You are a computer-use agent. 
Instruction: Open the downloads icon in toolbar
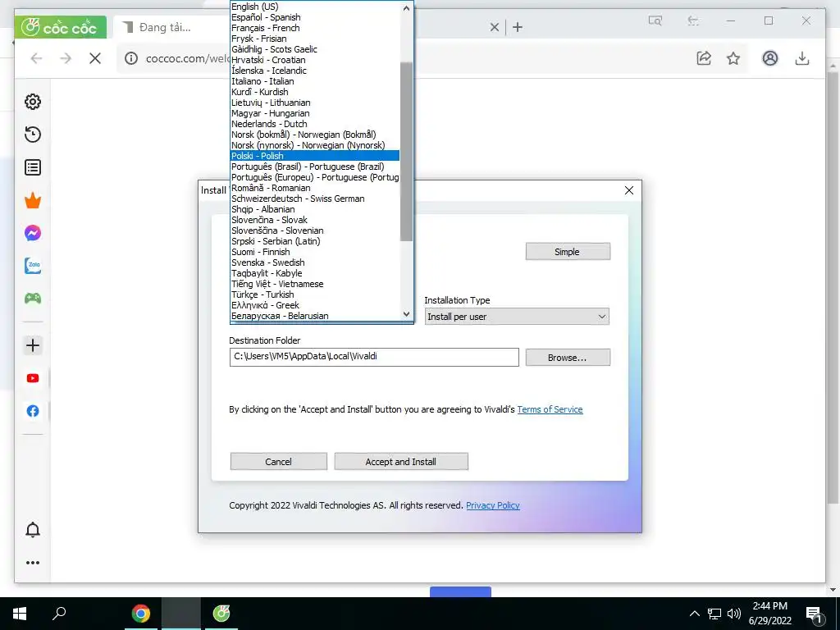point(802,58)
